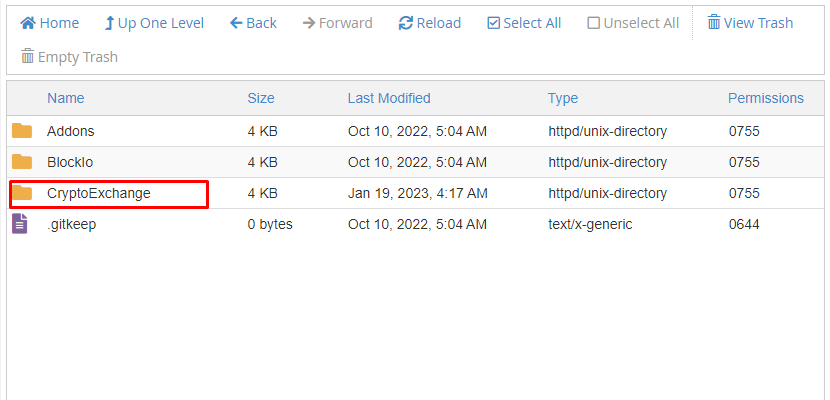
Task: Click the Home toolbar icon
Action: pos(28,23)
